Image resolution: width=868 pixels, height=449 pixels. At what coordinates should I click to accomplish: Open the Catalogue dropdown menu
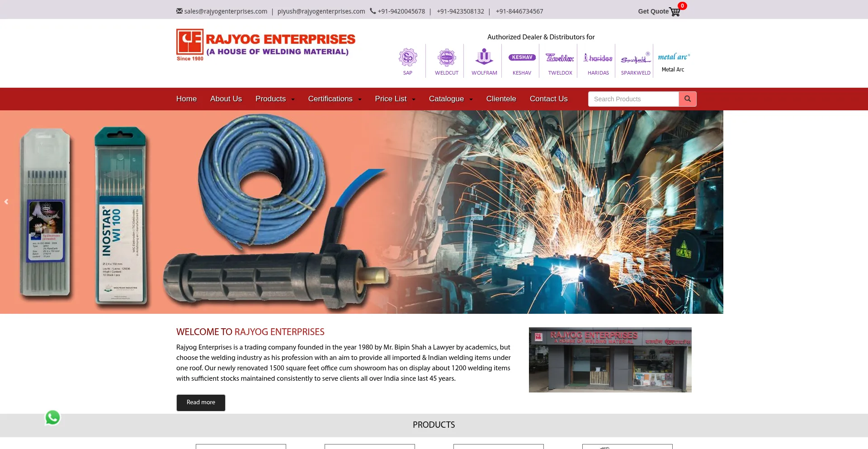tap(451, 99)
